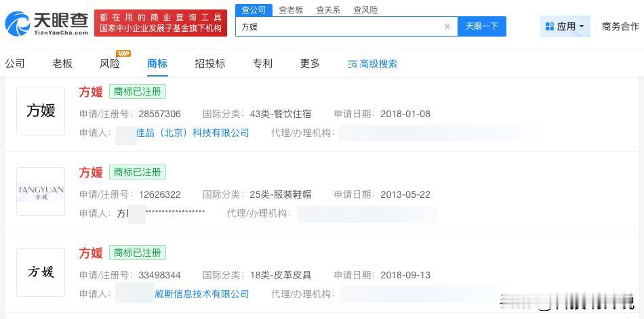Click the 18类-皮革皮具 classification text
Image resolution: width=644 pixels, height=319 pixels.
281,275
